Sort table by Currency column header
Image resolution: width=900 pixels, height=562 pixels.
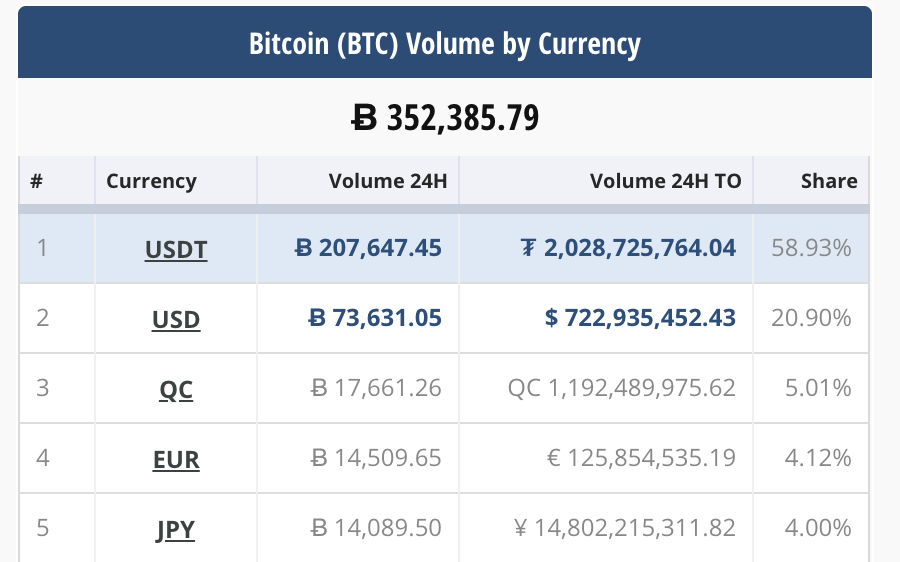coord(151,181)
